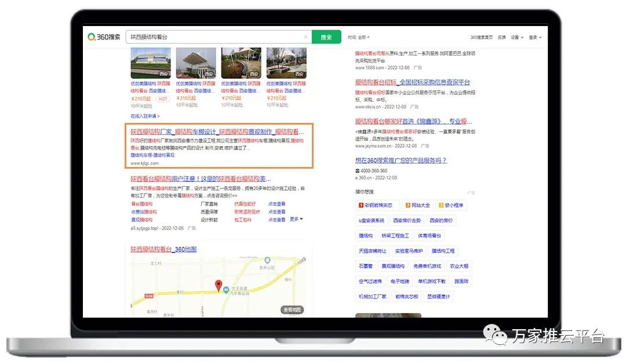Click 查看地图 button on the map
This screenshot has height=364, width=626.
pos(293,310)
